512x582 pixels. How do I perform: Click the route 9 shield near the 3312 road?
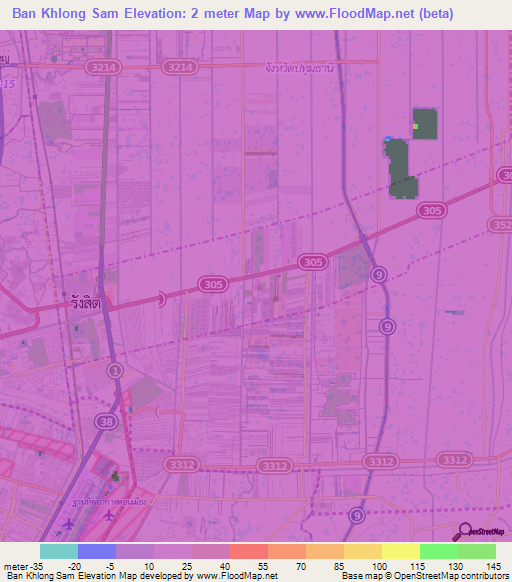(x=356, y=516)
